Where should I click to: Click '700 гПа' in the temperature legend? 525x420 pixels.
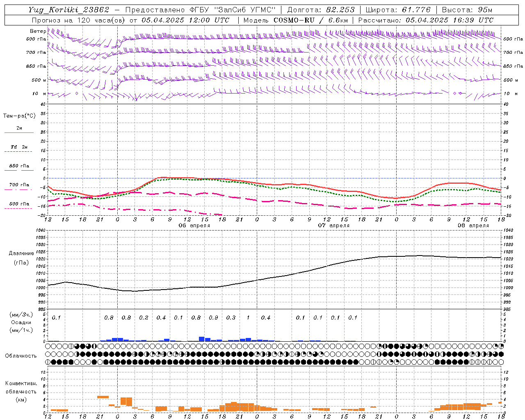pyautogui.click(x=19, y=185)
